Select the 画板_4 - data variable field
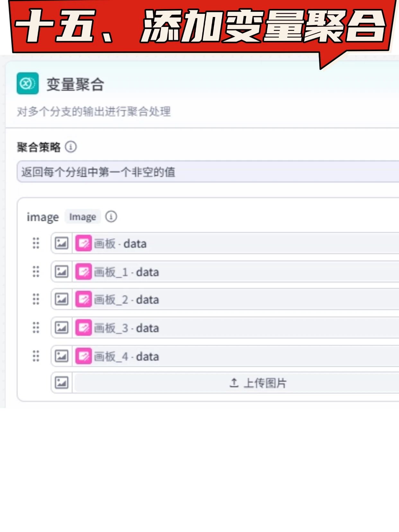The image size is (399, 532). click(x=236, y=356)
